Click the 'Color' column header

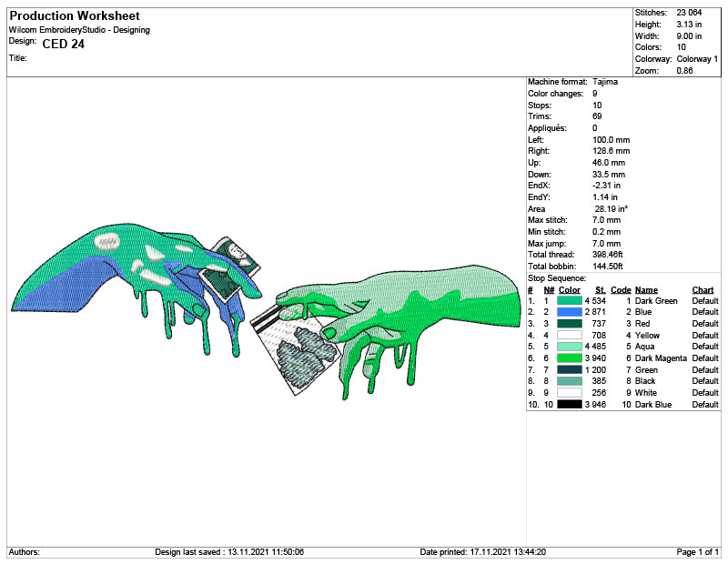[x=570, y=289]
